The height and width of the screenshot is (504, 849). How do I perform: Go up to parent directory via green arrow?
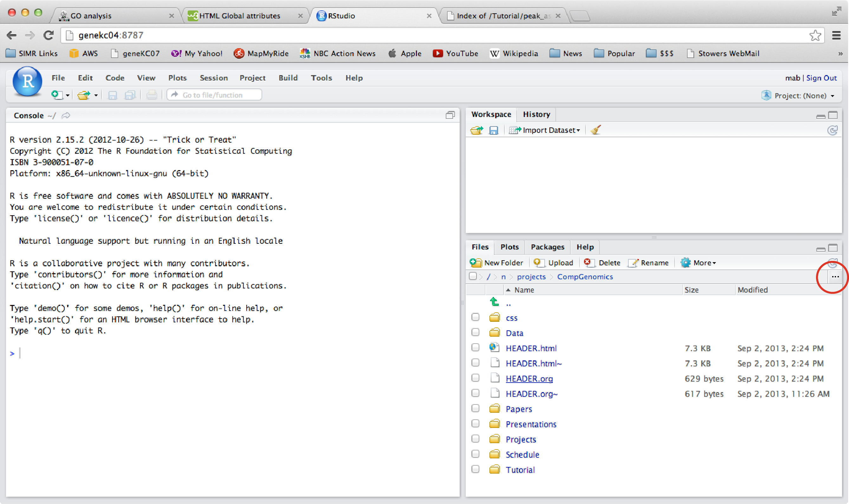click(x=494, y=301)
